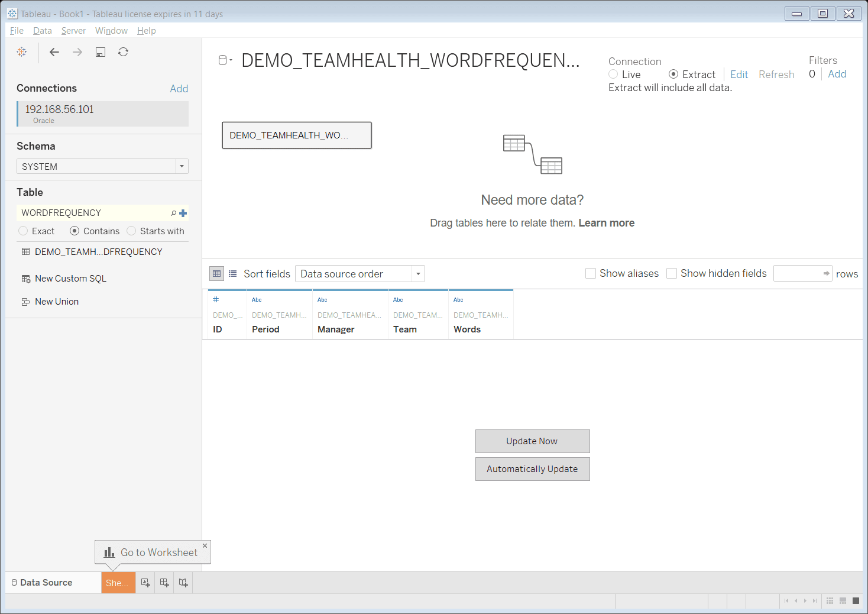Click the table icon for DEMO_TEAMH...DFREQUENCY
This screenshot has height=614, width=868.
tap(25, 251)
